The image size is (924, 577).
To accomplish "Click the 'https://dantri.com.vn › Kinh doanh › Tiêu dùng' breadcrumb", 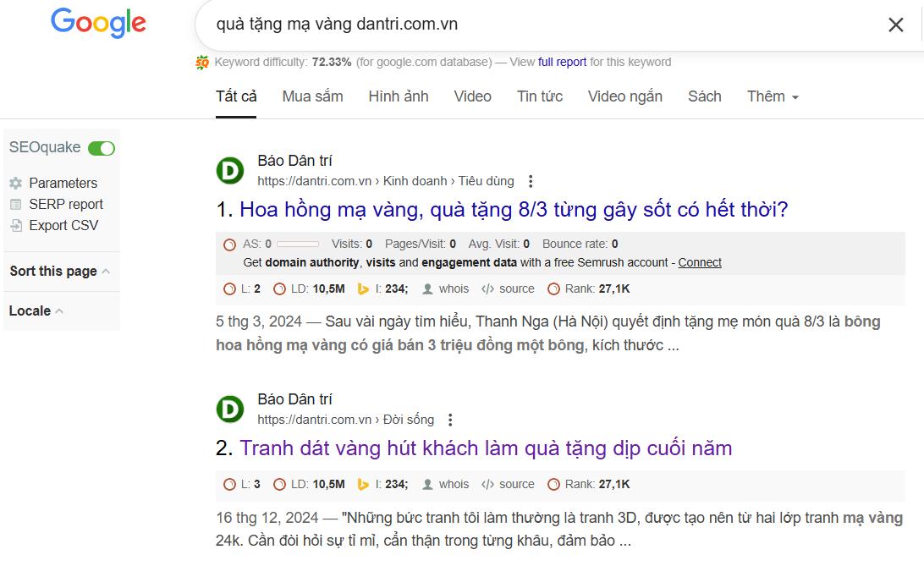I will (385, 182).
